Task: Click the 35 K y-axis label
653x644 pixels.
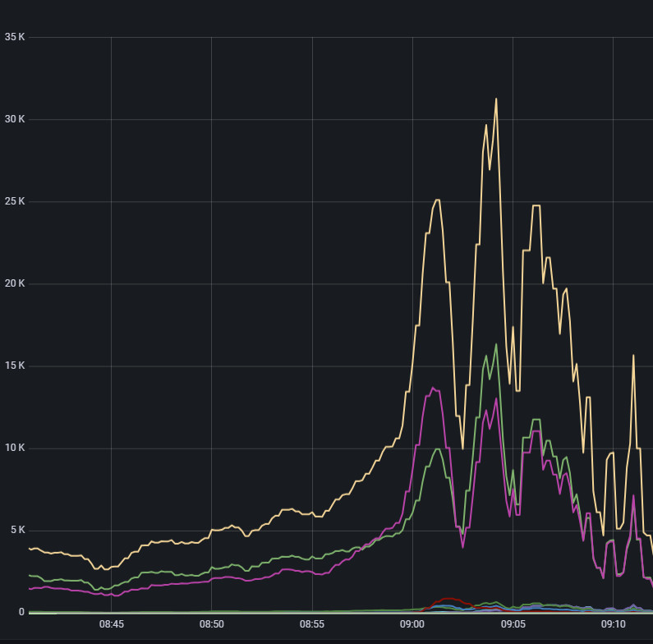Action: click(x=15, y=37)
